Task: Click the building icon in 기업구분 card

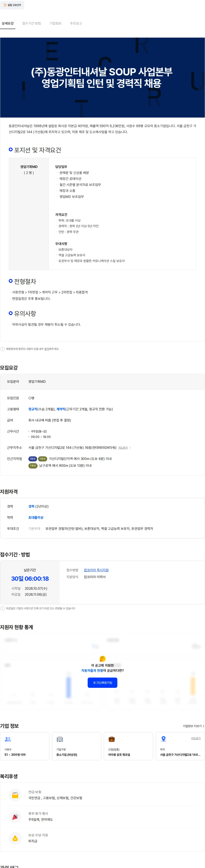Action: coord(60,739)
